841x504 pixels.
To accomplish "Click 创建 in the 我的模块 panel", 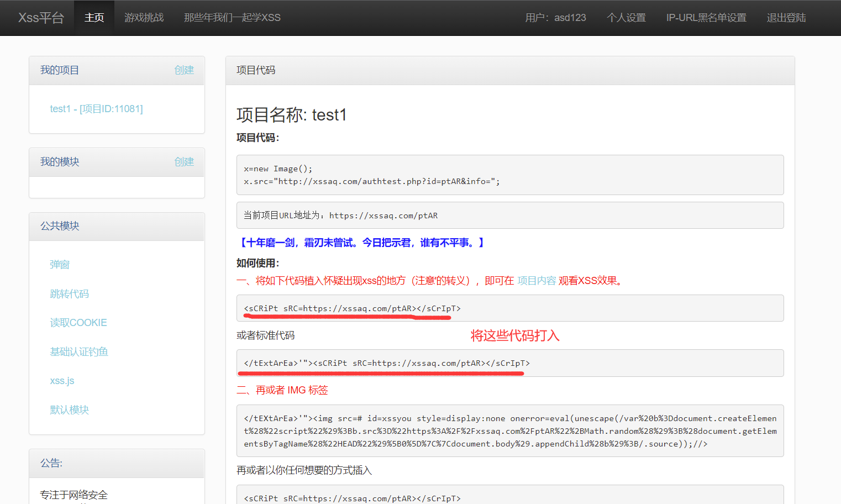I will pyautogui.click(x=184, y=162).
